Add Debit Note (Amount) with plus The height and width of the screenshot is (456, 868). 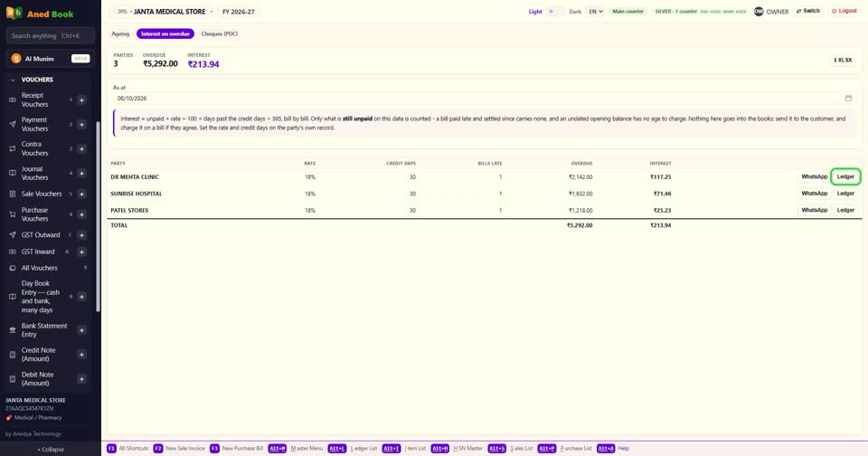tap(81, 379)
